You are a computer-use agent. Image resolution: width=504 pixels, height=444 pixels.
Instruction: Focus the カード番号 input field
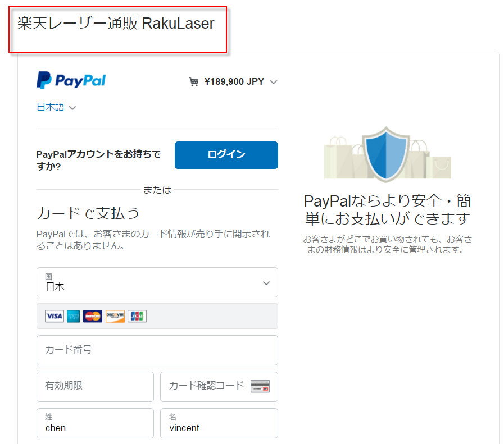pos(157,350)
